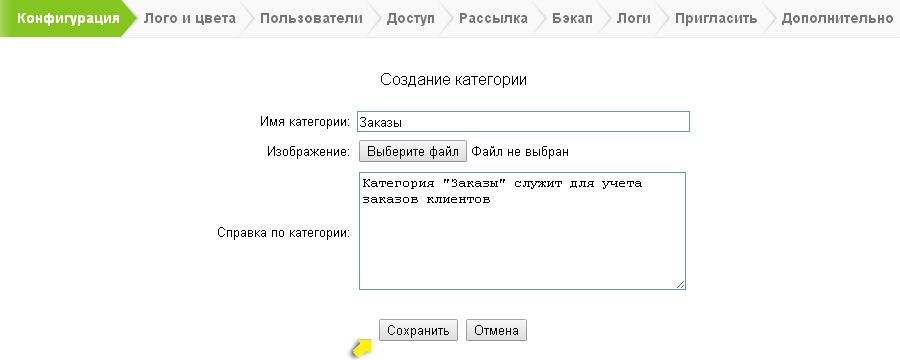Open the Конфигурация tab
This screenshot has width=900, height=360.
coord(68,18)
